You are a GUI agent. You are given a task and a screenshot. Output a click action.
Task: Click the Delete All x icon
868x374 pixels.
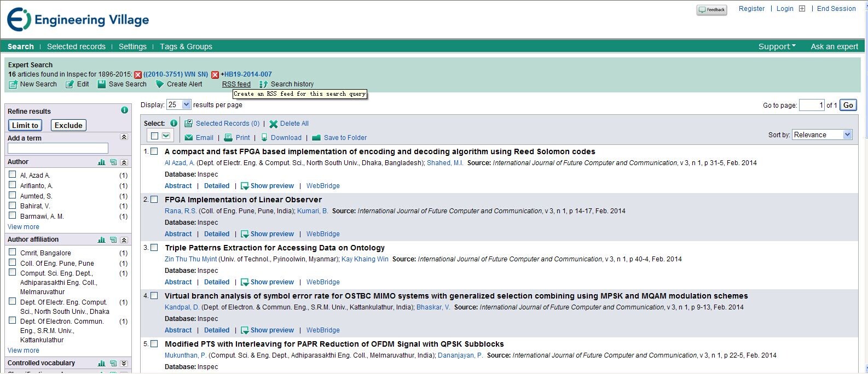pos(274,124)
